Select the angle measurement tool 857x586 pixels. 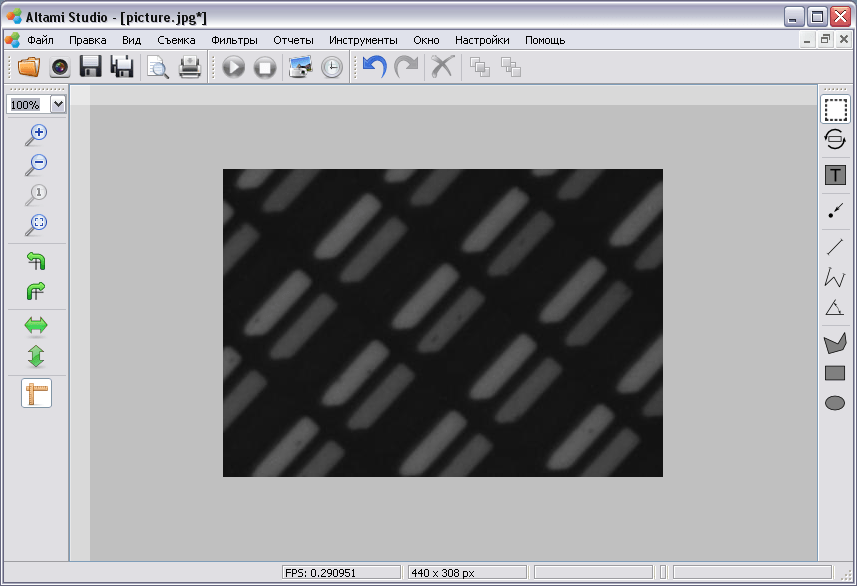click(835, 308)
